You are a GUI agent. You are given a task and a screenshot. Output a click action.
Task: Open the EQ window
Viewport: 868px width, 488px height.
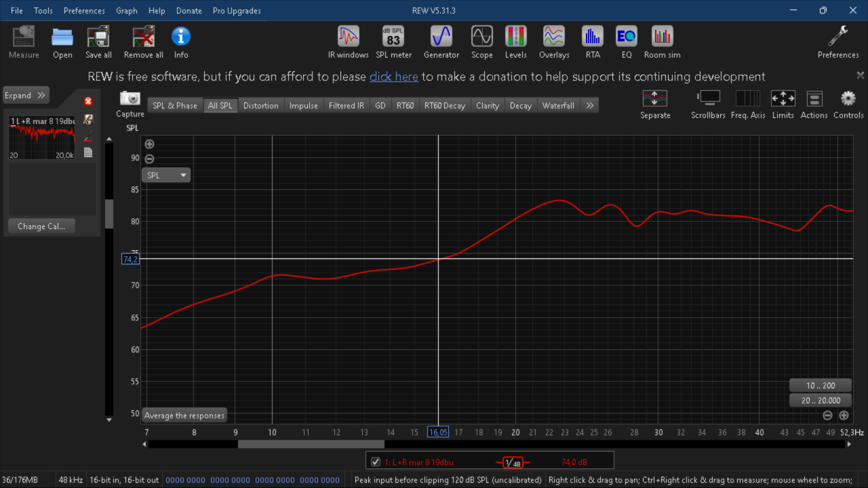(627, 42)
